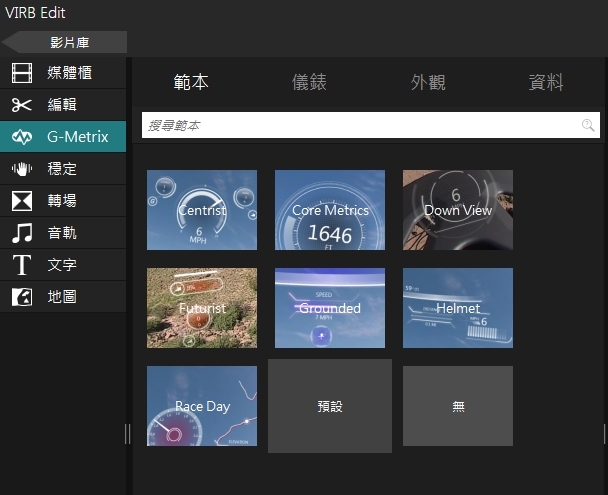Go back to 影片庫 video library
Screen dimensions: 608x495
pyautogui.click(x=64, y=42)
